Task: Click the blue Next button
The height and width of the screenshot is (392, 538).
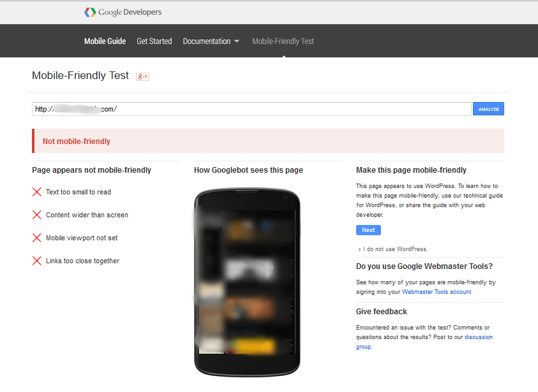Action: tap(368, 230)
